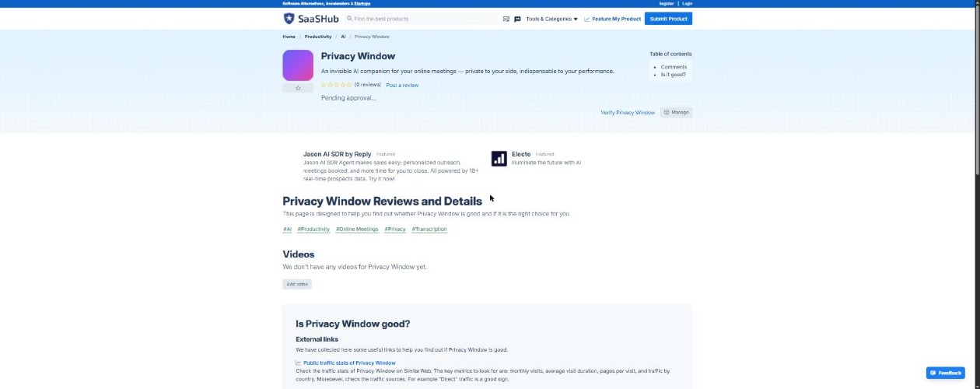Screen dimensions: 980x389
Task: Open Verify Privacy Window link
Action: 628,112
